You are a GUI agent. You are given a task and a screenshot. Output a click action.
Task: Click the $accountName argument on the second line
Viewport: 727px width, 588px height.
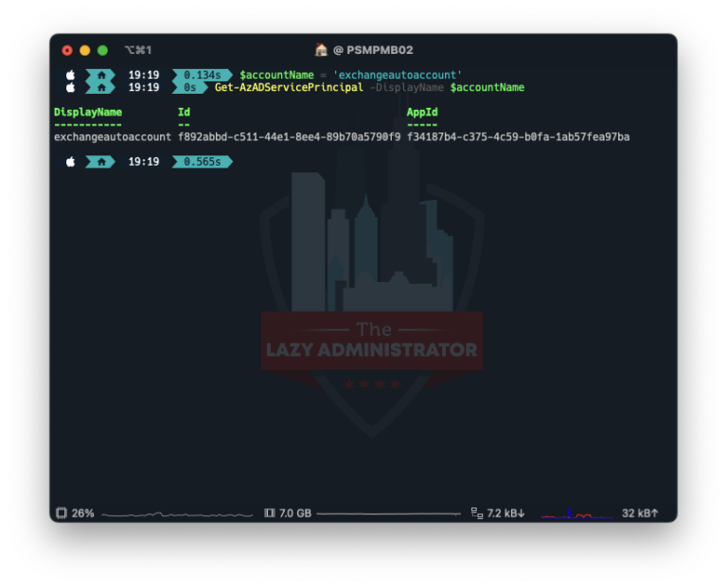coord(488,88)
